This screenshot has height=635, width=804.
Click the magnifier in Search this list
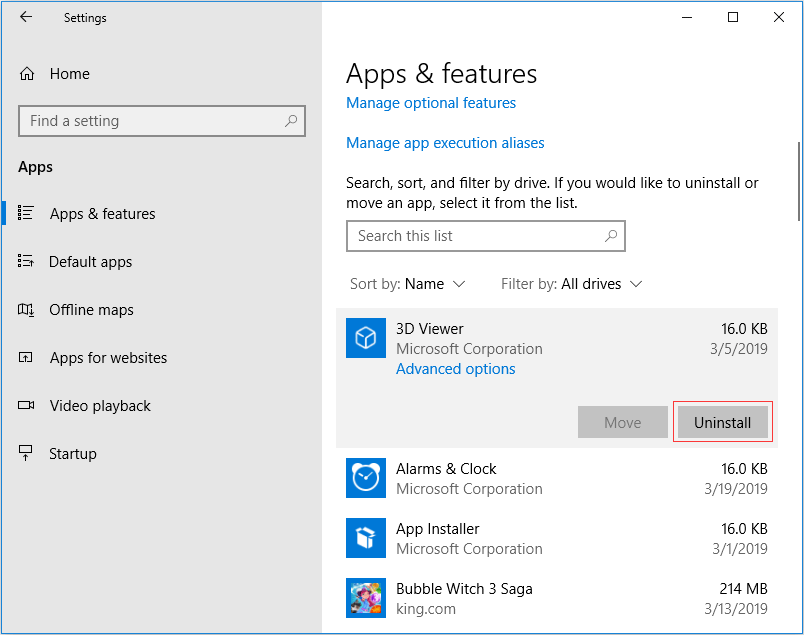(x=611, y=236)
